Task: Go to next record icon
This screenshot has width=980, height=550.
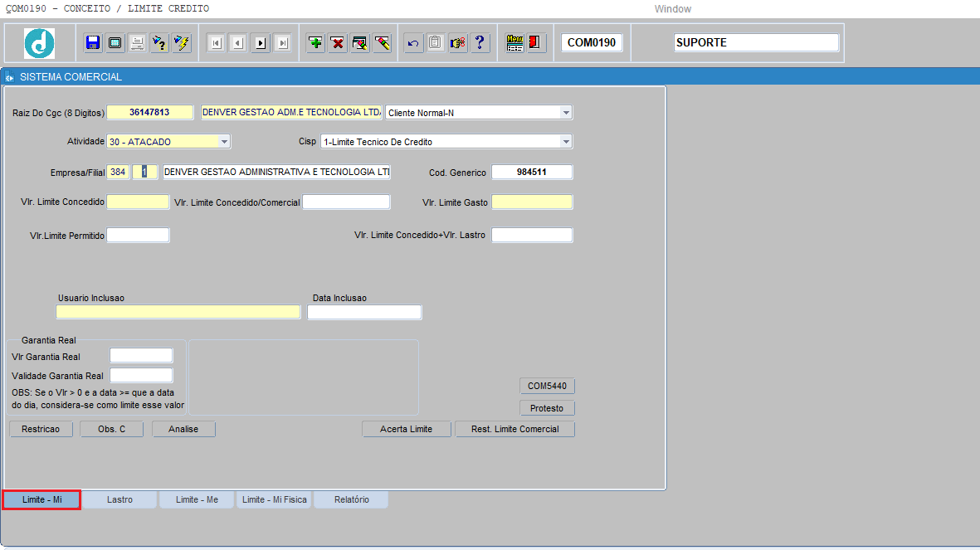Action: (x=261, y=42)
